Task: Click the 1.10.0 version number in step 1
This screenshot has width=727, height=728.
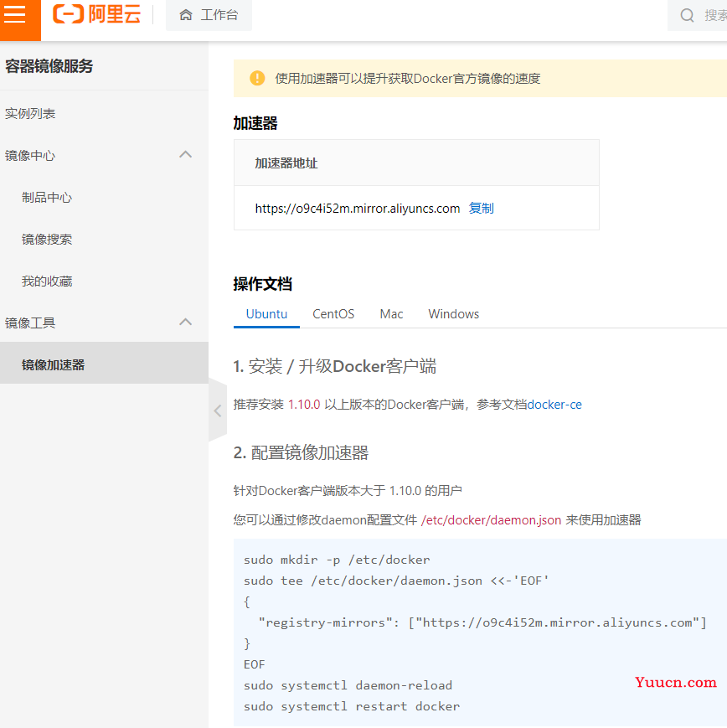Action: [x=304, y=405]
